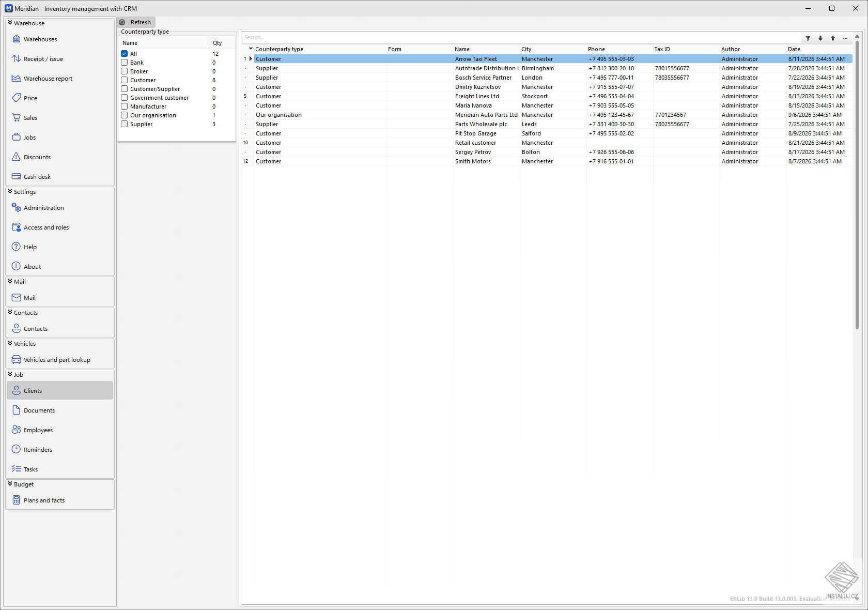The height and width of the screenshot is (610, 868).
Task: Click the up arrow icon in grid toolbar
Action: point(833,38)
